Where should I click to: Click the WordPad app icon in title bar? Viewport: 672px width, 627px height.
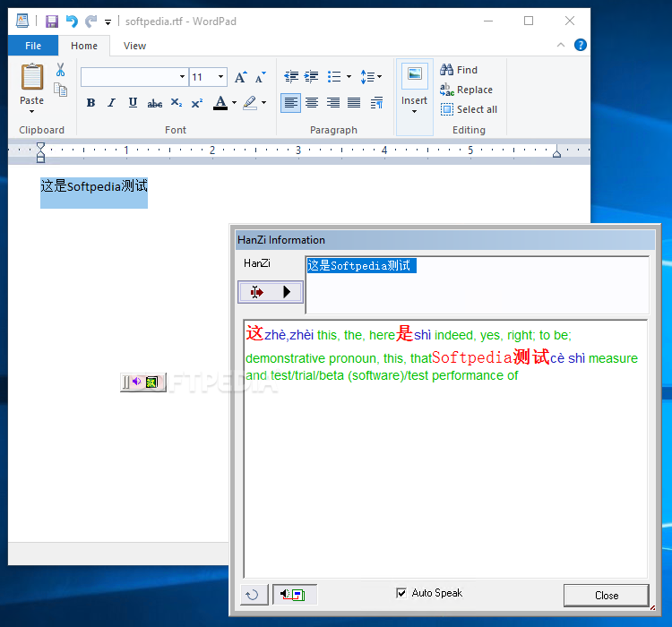pyautogui.click(x=22, y=21)
